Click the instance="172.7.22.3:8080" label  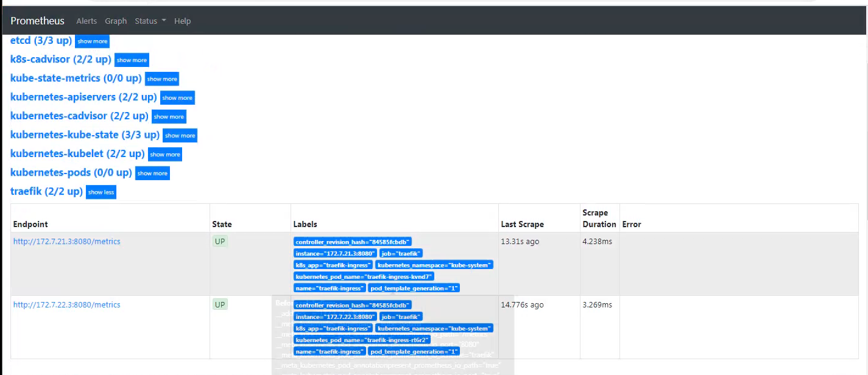[x=335, y=317]
